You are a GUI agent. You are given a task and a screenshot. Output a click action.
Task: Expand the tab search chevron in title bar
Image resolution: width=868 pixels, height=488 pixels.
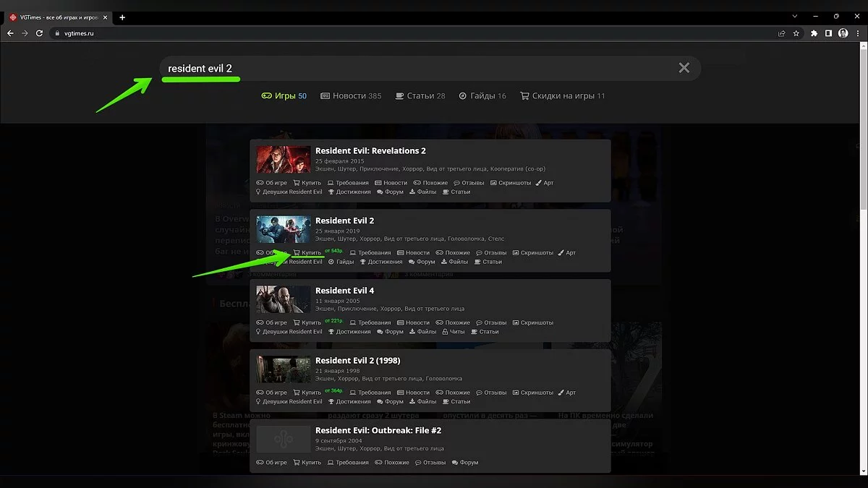point(796,16)
